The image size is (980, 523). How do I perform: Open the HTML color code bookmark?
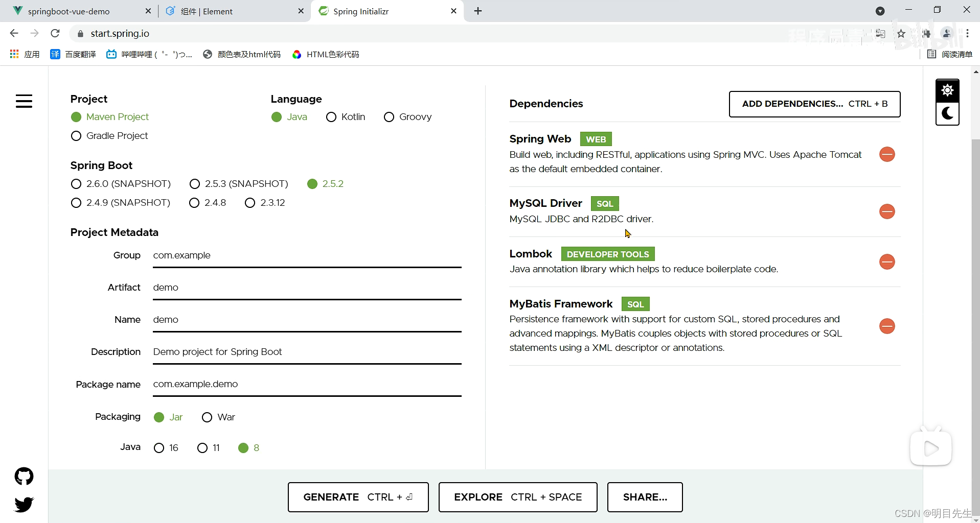326,54
